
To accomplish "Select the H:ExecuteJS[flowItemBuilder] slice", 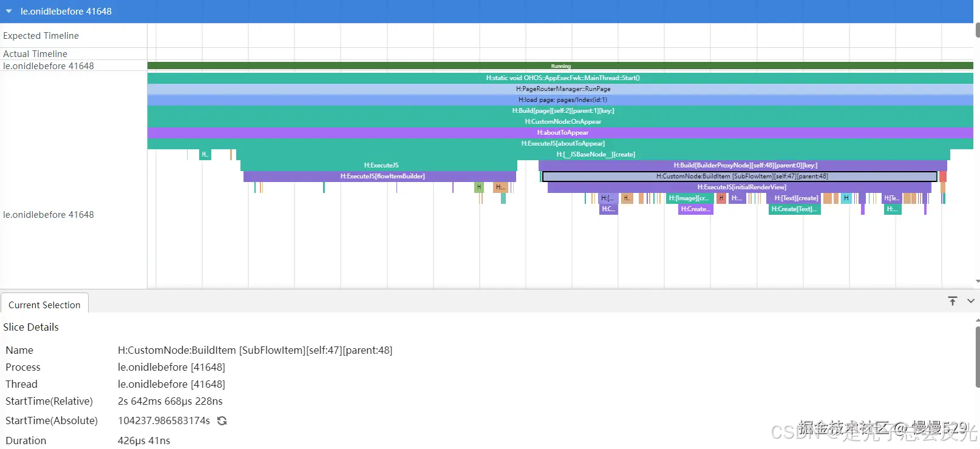I will [x=379, y=176].
